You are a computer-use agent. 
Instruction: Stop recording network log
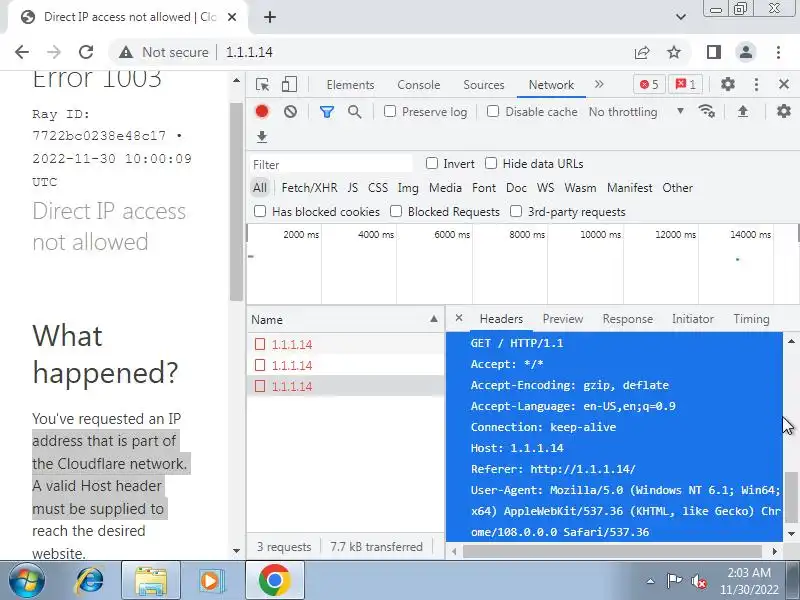[x=262, y=112]
